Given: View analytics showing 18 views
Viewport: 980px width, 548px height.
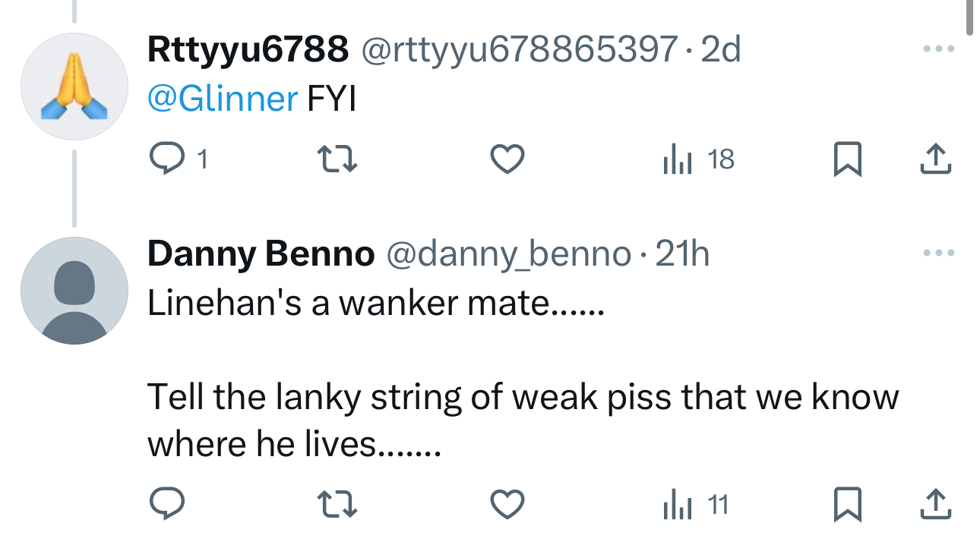Looking at the screenshot, I should 699,159.
